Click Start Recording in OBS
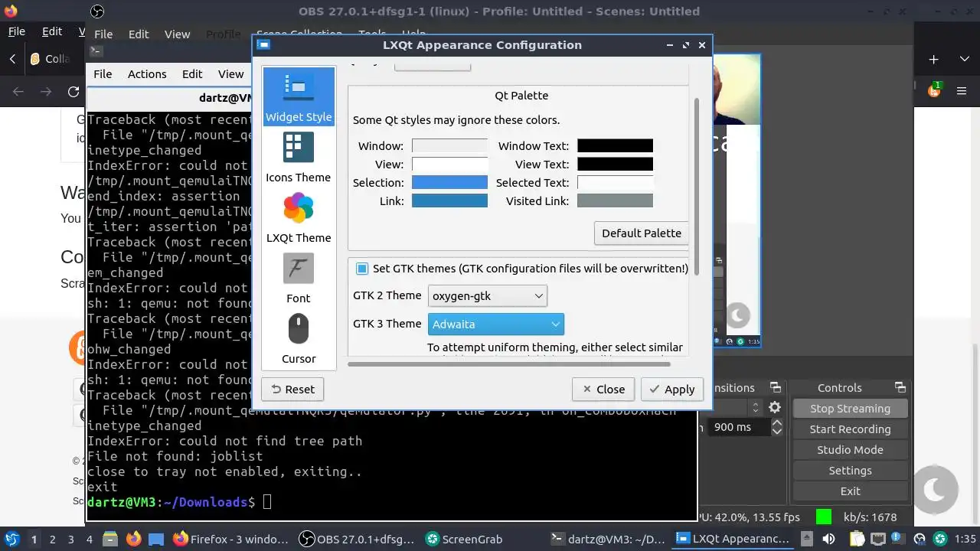Viewport: 980px width, 551px height. tap(850, 429)
